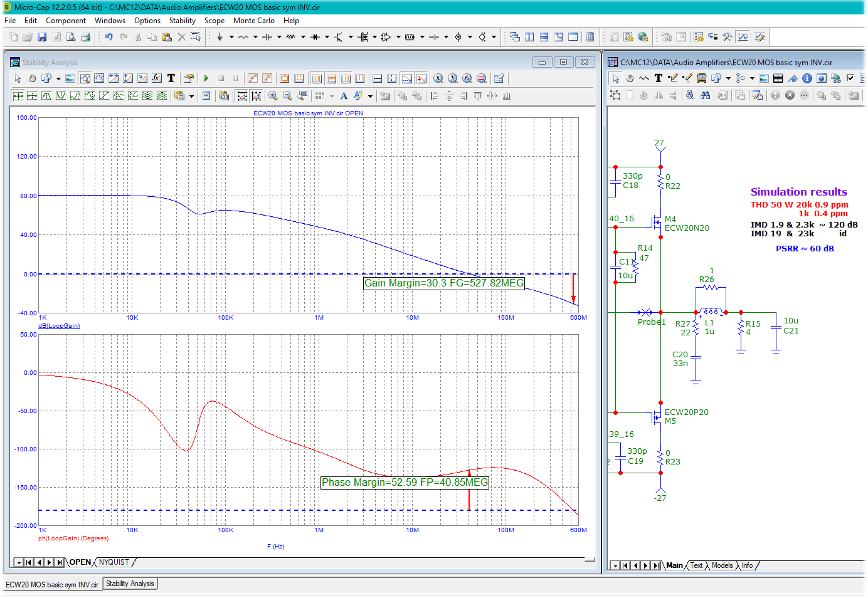Open the ground component dropdown arrow

(231, 37)
